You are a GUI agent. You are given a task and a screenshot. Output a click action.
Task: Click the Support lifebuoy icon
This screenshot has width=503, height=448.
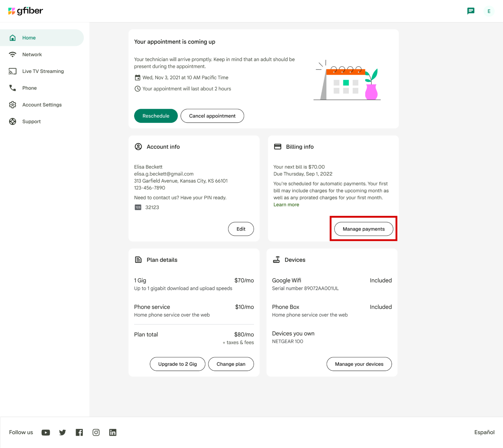pyautogui.click(x=13, y=121)
